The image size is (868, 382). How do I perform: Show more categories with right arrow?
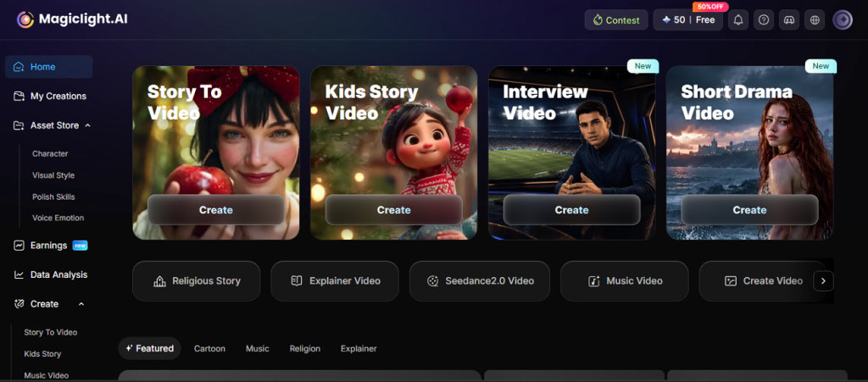point(823,281)
